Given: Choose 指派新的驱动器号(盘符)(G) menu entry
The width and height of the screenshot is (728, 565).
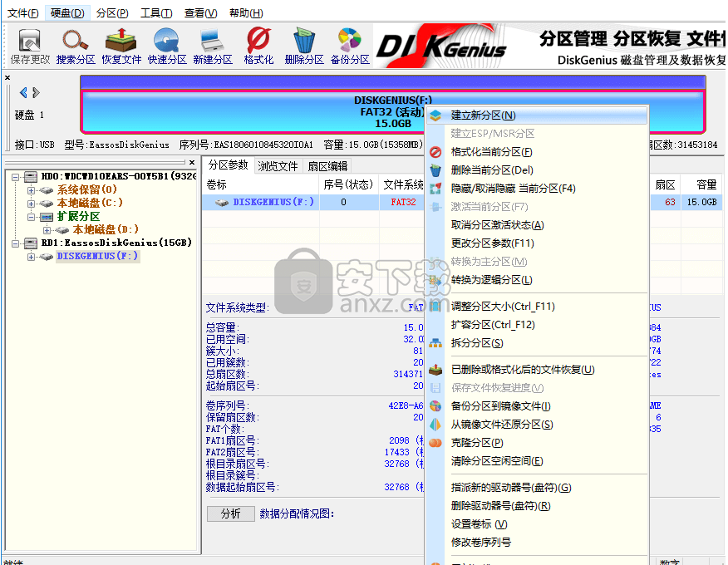Looking at the screenshot, I should (537, 488).
